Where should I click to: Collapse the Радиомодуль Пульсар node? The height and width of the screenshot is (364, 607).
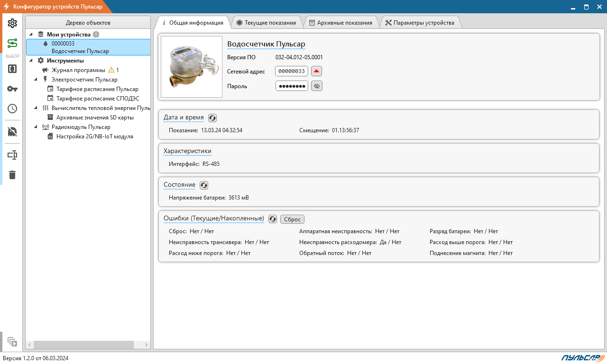[36, 127]
